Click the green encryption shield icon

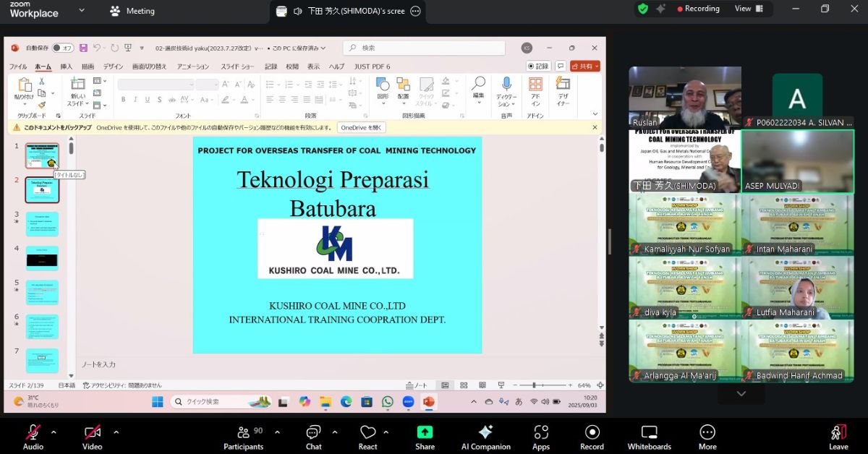(x=642, y=9)
